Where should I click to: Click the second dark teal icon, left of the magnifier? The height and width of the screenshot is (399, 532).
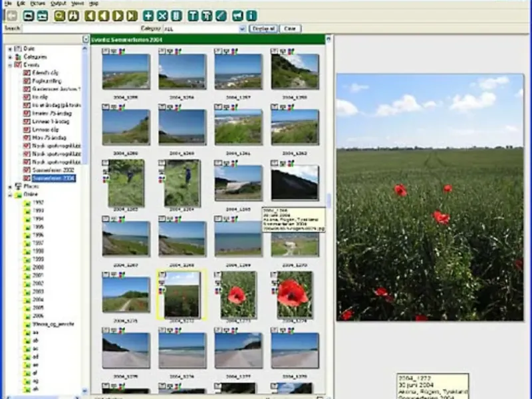(43, 15)
